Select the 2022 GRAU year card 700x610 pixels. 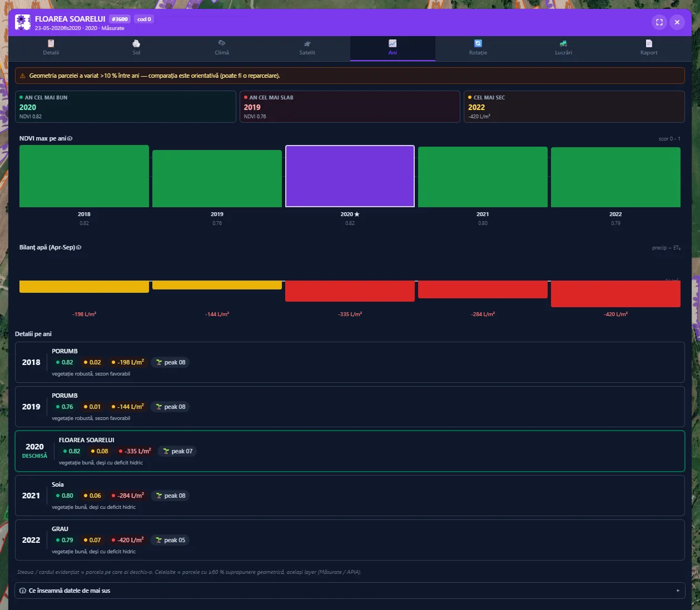coord(350,540)
